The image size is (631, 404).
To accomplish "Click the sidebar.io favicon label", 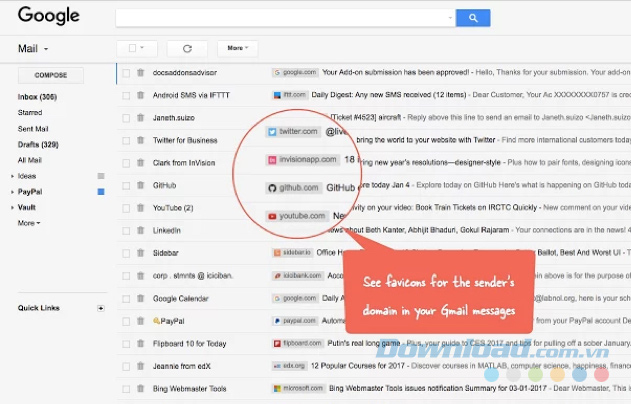I will [293, 253].
